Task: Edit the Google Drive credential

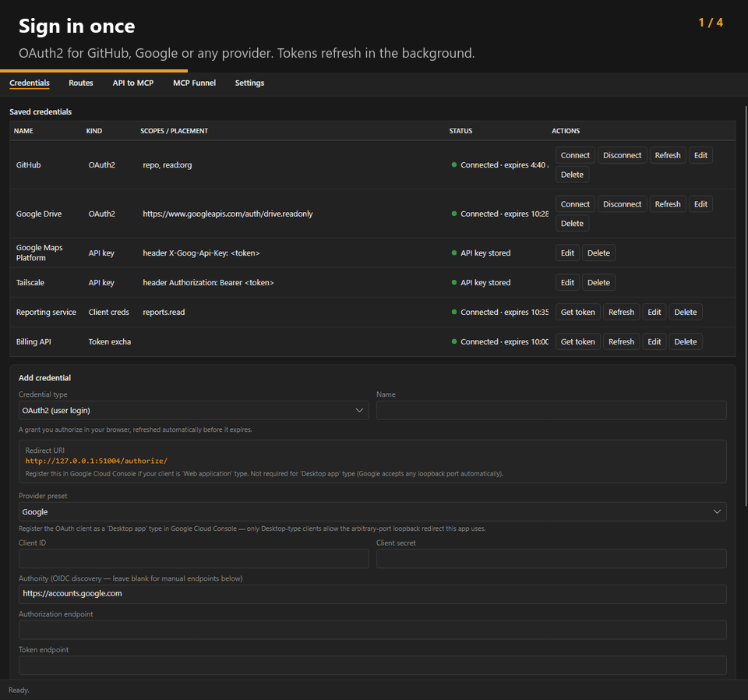Action: click(700, 204)
